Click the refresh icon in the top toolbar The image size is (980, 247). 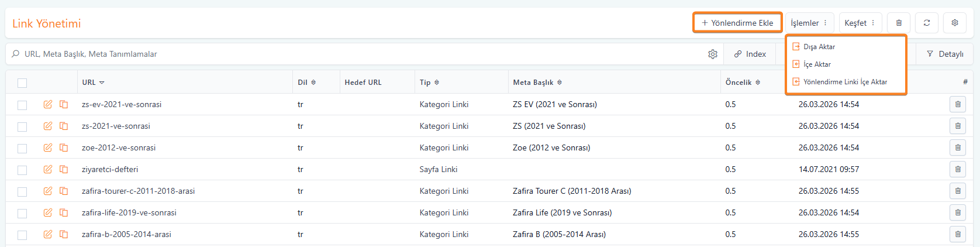click(926, 23)
